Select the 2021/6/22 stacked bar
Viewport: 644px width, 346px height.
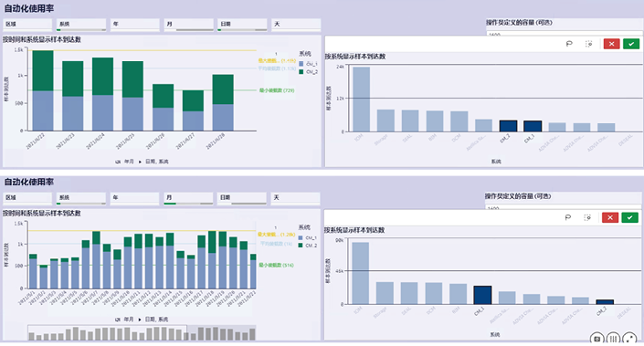click(43, 90)
